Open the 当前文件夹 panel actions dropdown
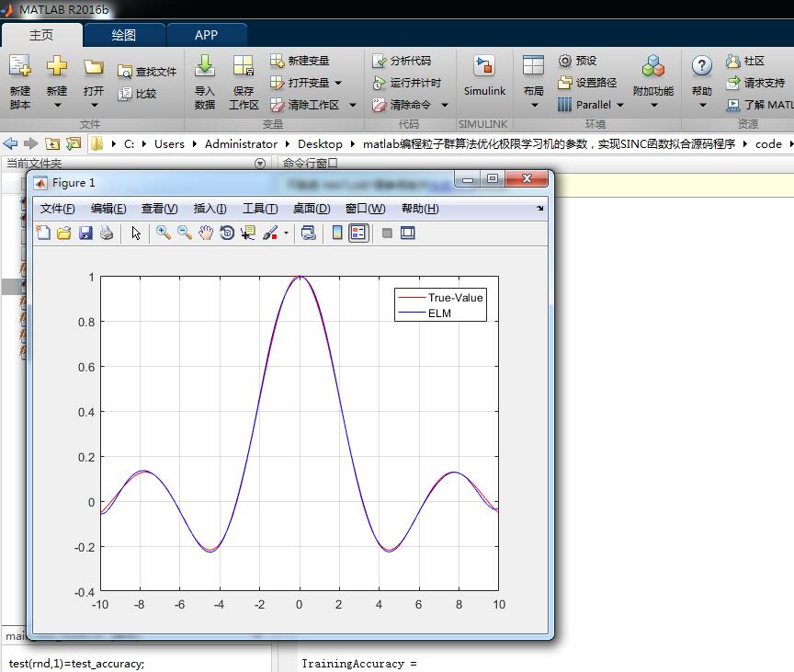The image size is (794, 672). pyautogui.click(x=260, y=164)
